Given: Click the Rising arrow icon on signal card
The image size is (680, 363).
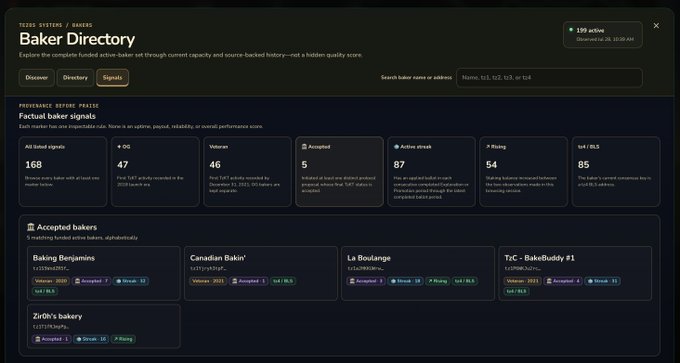Looking at the screenshot, I should tap(487, 147).
